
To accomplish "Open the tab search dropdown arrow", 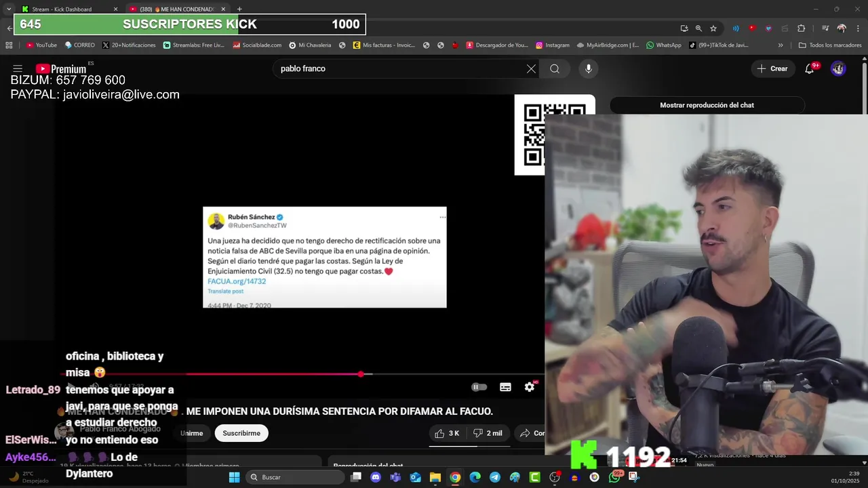I will pos(9,9).
